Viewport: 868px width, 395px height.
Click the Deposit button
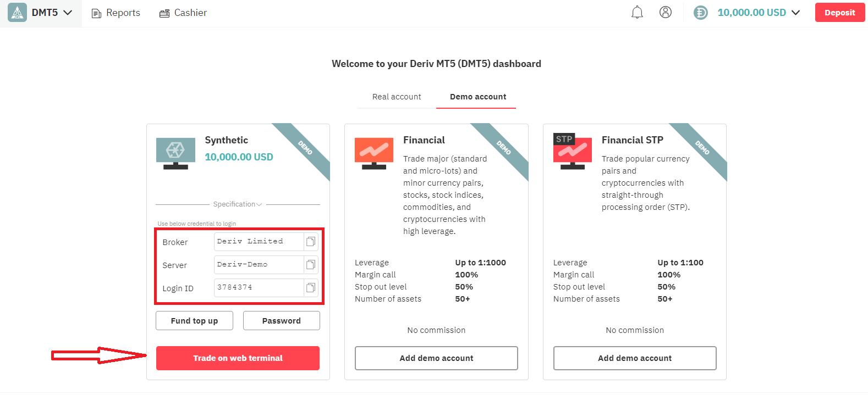[839, 12]
